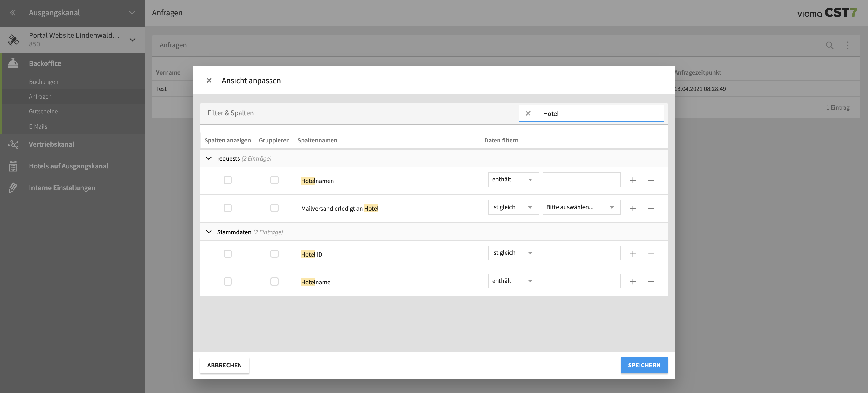Check Spalten anzeigen for Mailversand erledigt an Hotel
This screenshot has height=393, width=868.
click(x=228, y=208)
